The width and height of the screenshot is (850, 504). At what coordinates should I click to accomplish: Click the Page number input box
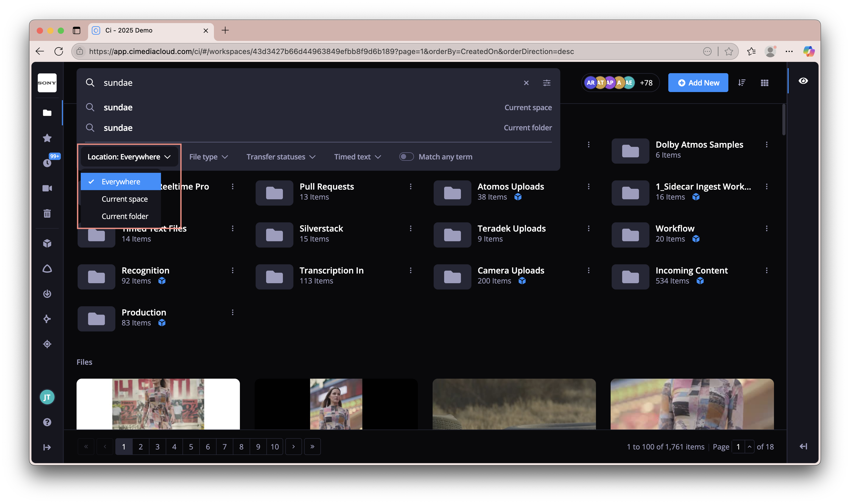(x=738, y=447)
